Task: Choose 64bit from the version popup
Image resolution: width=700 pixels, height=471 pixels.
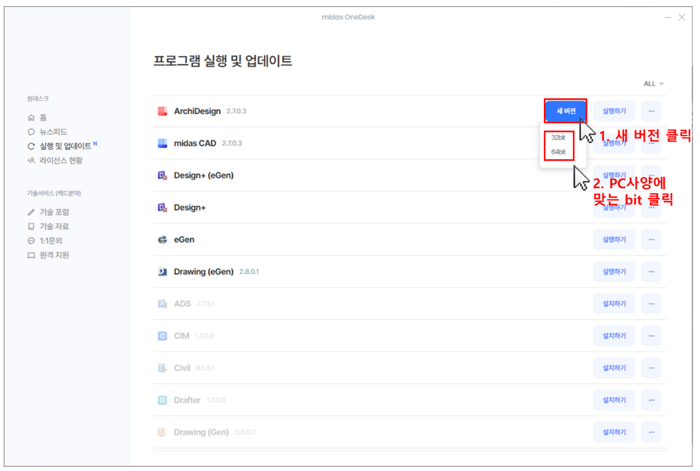Action: 558,152
